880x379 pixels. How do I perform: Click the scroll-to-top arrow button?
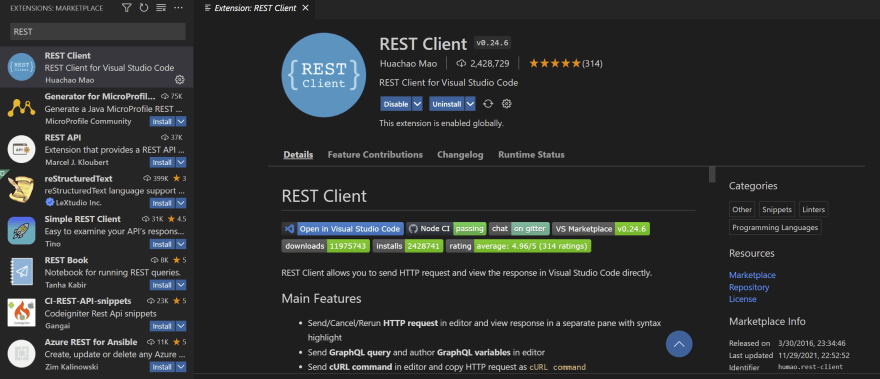point(679,344)
